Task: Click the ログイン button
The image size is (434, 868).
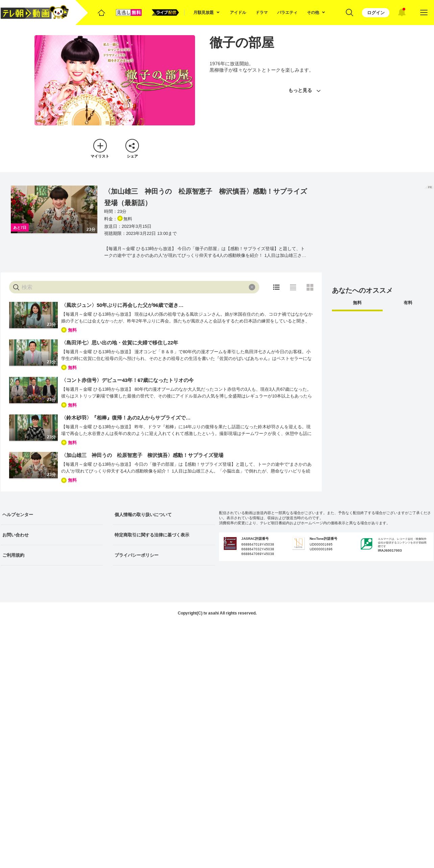Action: click(376, 13)
